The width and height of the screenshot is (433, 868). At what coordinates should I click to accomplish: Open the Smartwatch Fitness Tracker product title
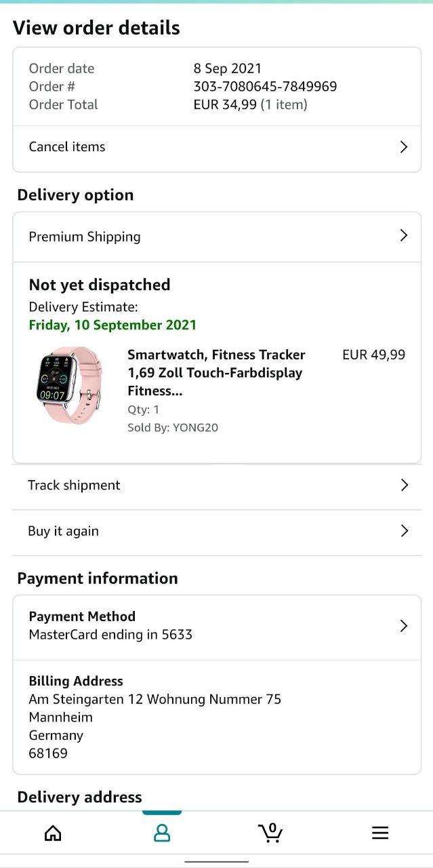click(x=216, y=372)
